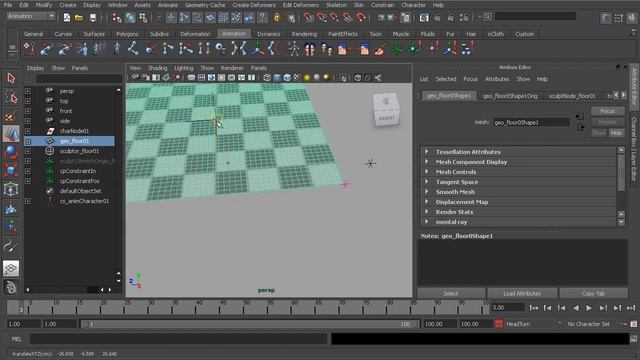Choose the Rotate tool sphere icon
The height and width of the screenshot is (360, 640).
[11, 153]
